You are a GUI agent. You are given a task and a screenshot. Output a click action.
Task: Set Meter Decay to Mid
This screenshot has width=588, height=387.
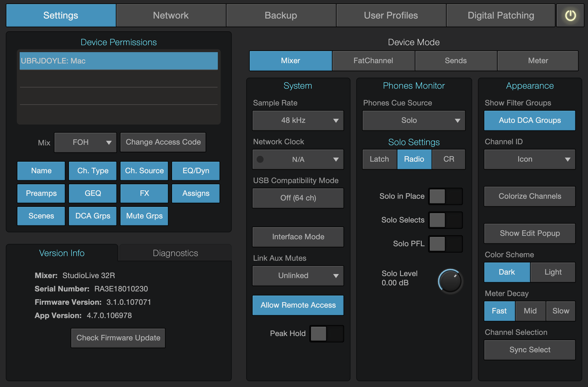pos(530,311)
